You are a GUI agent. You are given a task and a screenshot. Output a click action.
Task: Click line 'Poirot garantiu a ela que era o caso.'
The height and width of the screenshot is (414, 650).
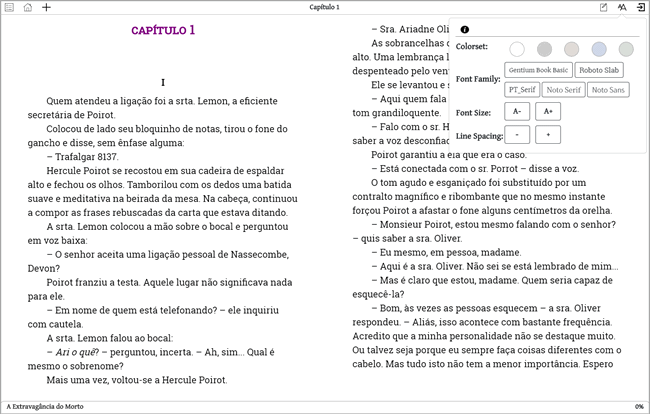[449, 155]
